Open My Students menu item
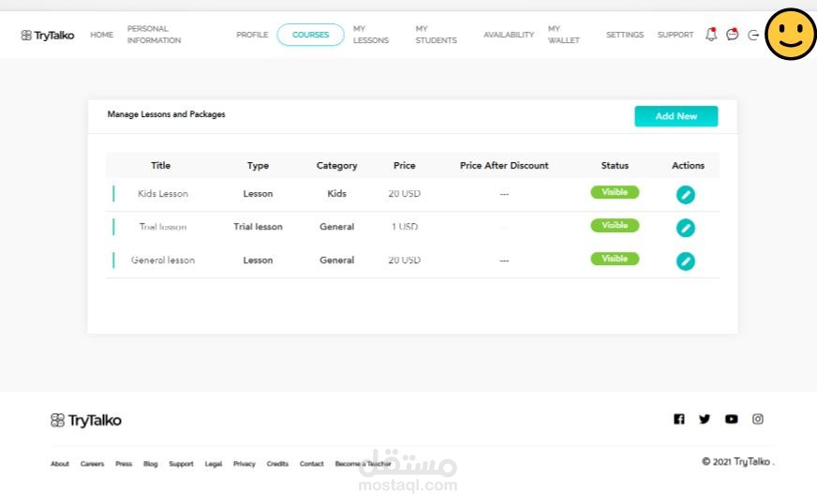Viewport: 817px width, 504px height. click(x=436, y=35)
